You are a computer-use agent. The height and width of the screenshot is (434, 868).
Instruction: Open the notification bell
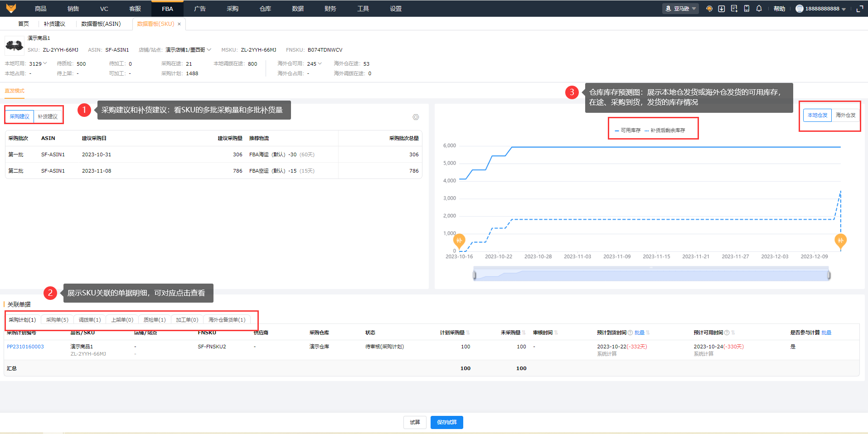tap(759, 9)
